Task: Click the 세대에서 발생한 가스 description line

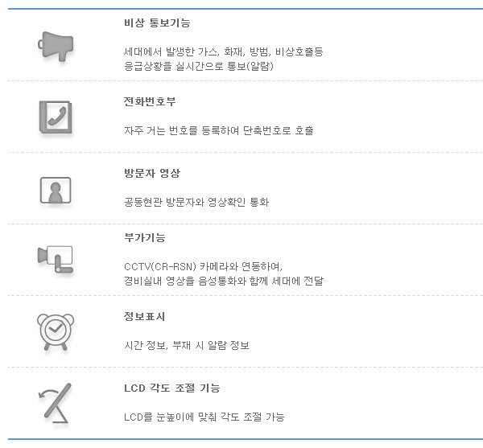Action: coord(223,51)
